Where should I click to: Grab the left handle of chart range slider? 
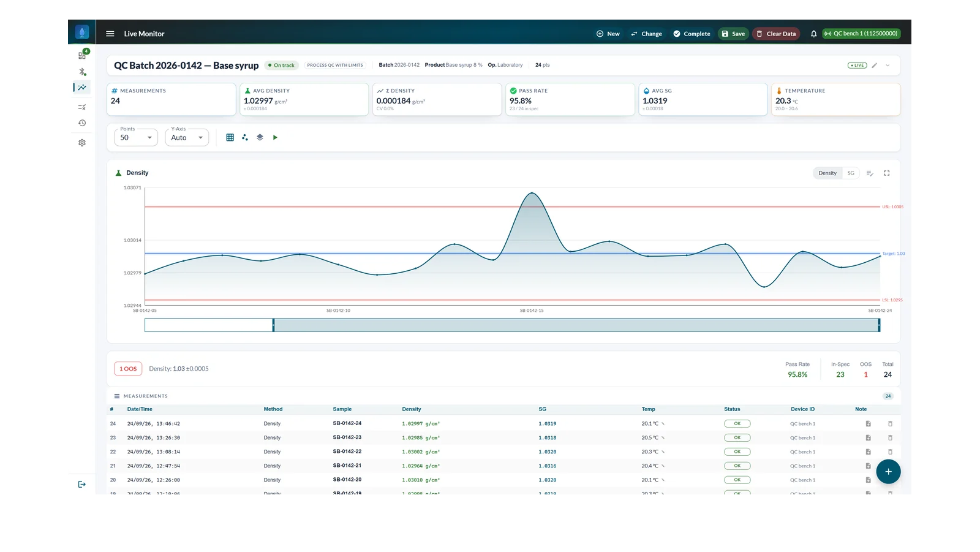tap(273, 325)
